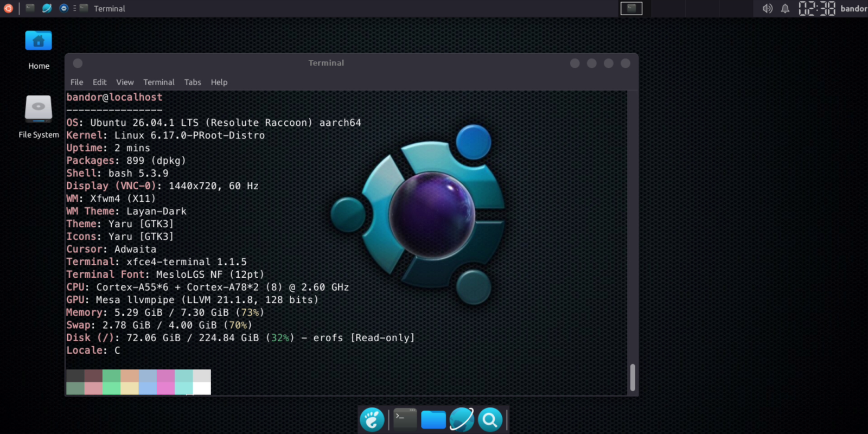Image resolution: width=868 pixels, height=434 pixels.
Task: Open the View menu in Terminal
Action: tap(125, 82)
